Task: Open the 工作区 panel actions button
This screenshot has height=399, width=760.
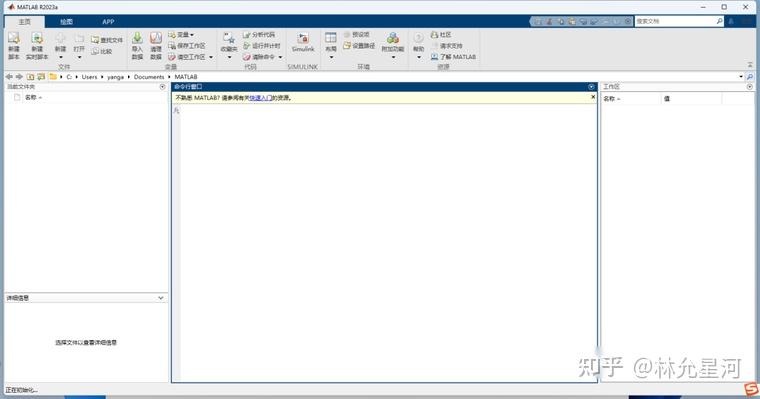Action: 750,87
